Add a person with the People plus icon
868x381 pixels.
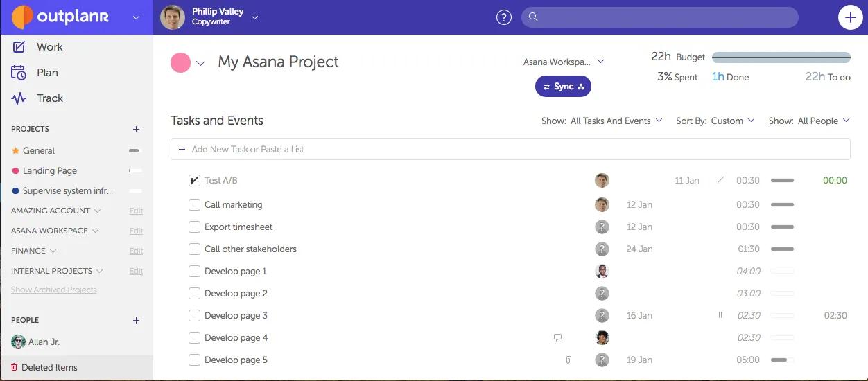(x=136, y=320)
